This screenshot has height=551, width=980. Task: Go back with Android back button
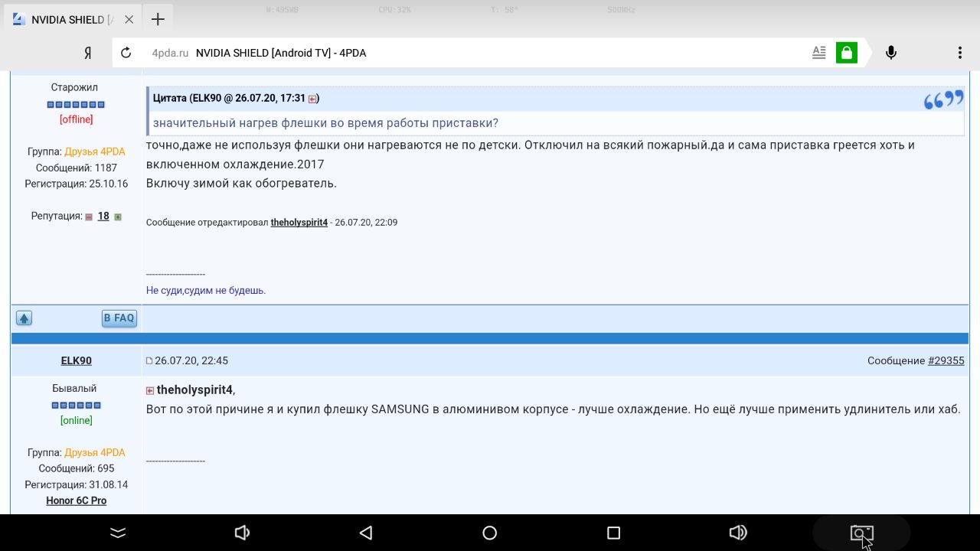[x=366, y=533]
